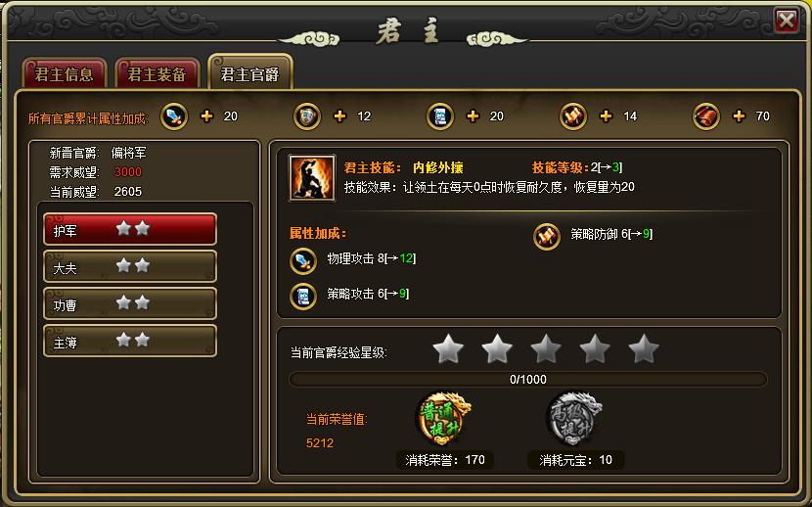Pick the 功曹 rank entry
Image resolution: width=812 pixels, height=507 pixels.
(x=130, y=303)
